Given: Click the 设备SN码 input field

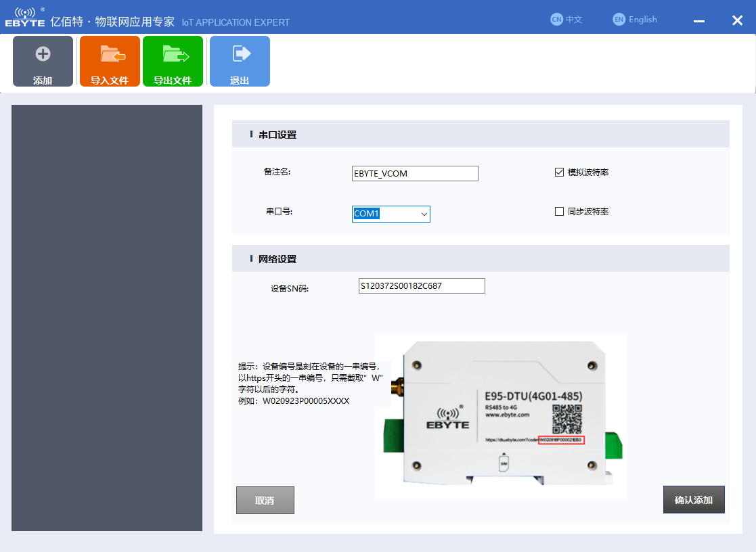Looking at the screenshot, I should 421,286.
